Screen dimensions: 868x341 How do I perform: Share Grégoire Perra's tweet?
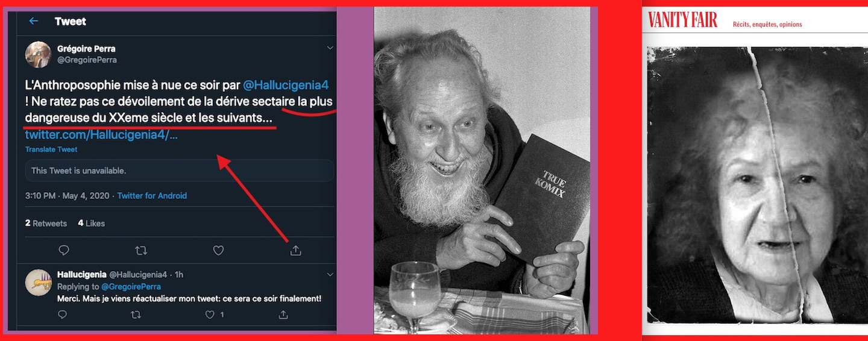pyautogui.click(x=295, y=250)
